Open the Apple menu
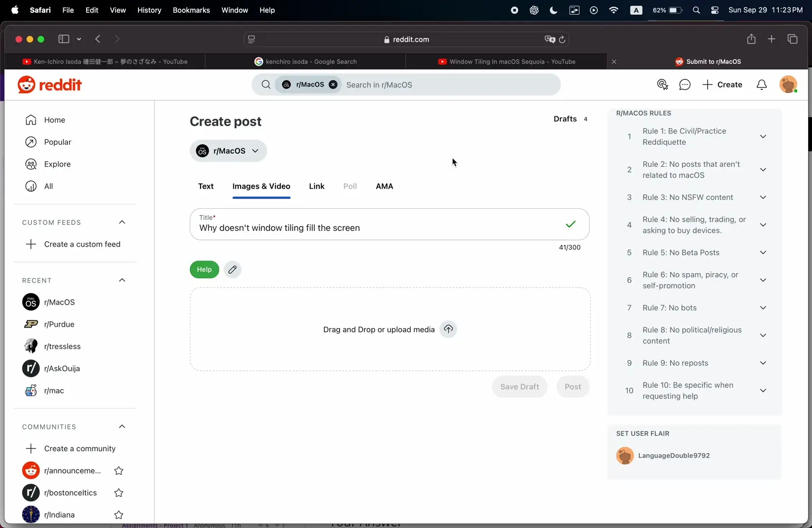 (x=15, y=10)
